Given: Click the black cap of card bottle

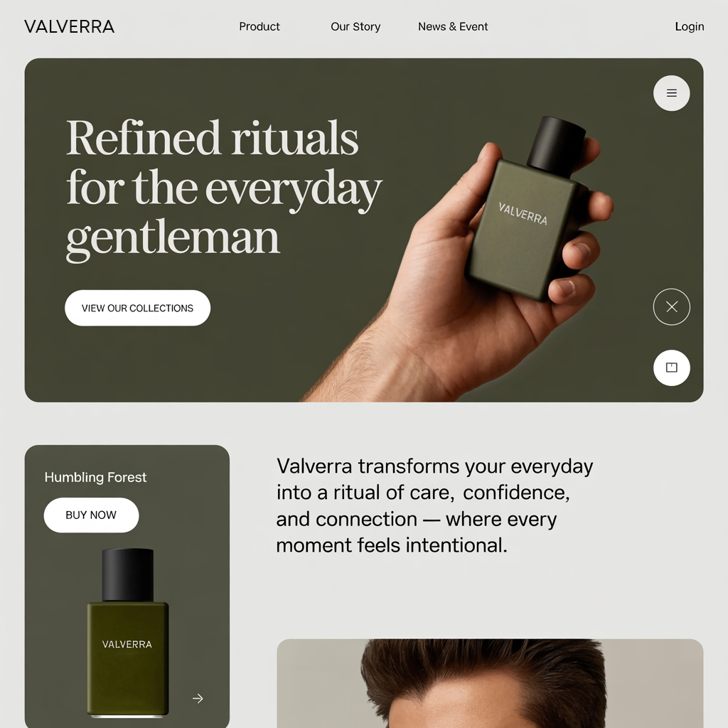Looking at the screenshot, I should (128, 574).
